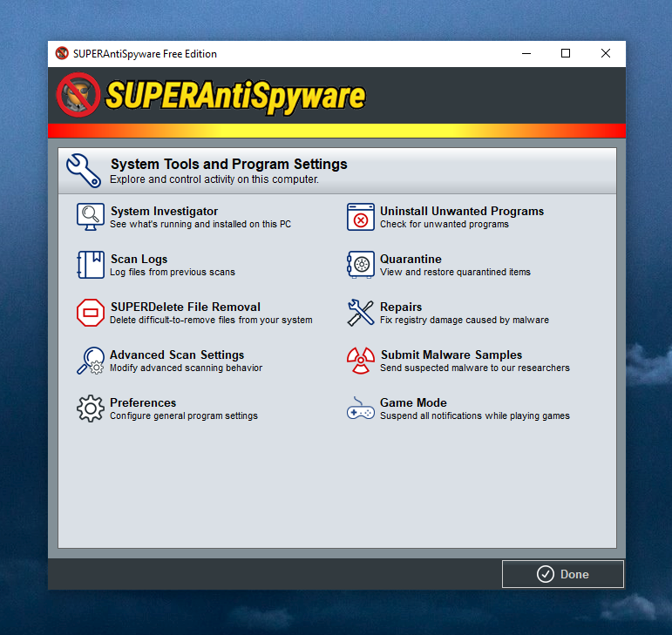Image resolution: width=672 pixels, height=635 pixels.
Task: Click the Scan Logs notebook icon
Action: coord(91,265)
